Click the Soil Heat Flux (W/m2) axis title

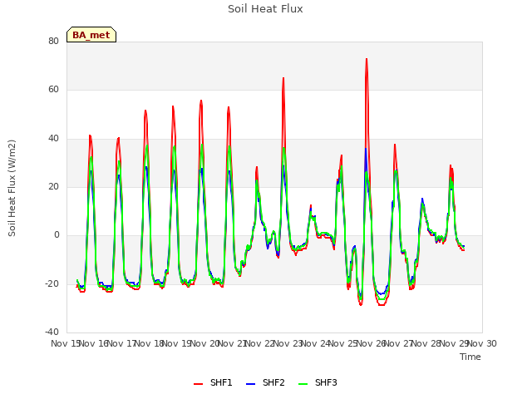pyautogui.click(x=12, y=188)
